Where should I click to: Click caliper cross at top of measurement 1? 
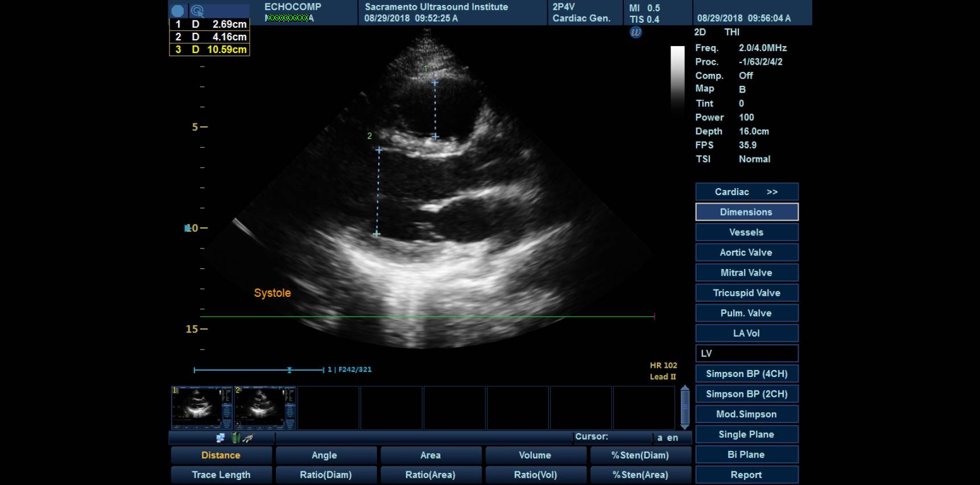435,83
